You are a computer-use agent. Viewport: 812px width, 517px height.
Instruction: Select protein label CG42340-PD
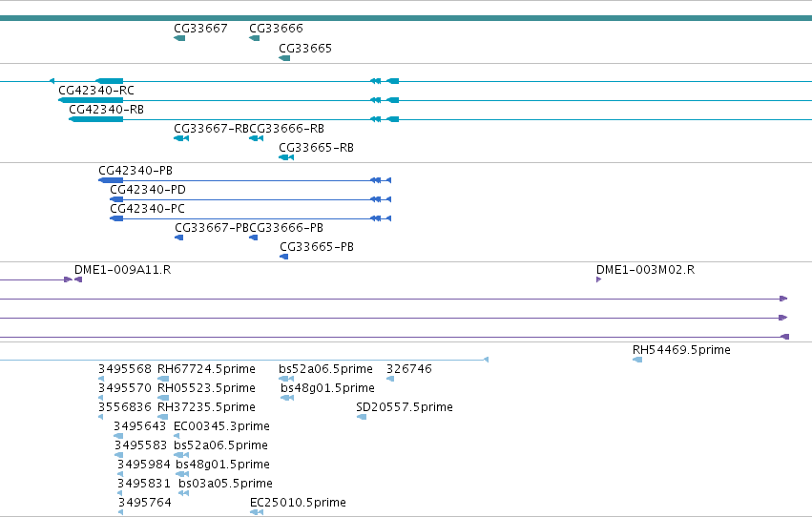coord(148,190)
